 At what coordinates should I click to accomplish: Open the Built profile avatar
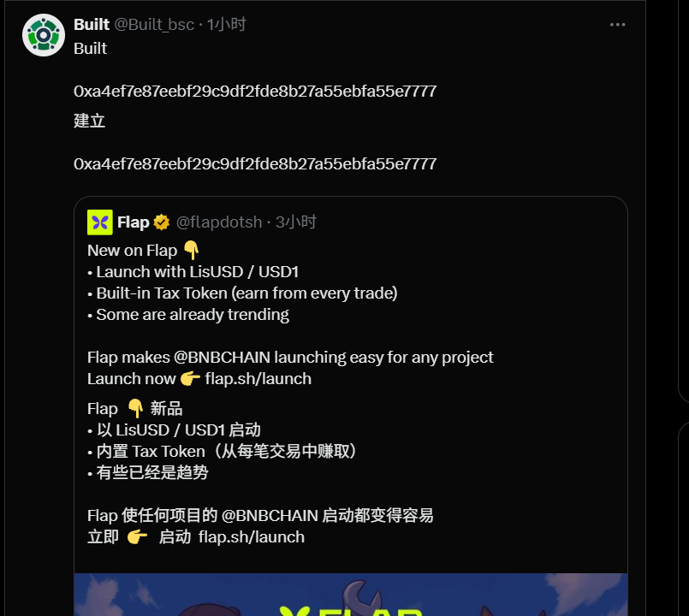click(44, 35)
